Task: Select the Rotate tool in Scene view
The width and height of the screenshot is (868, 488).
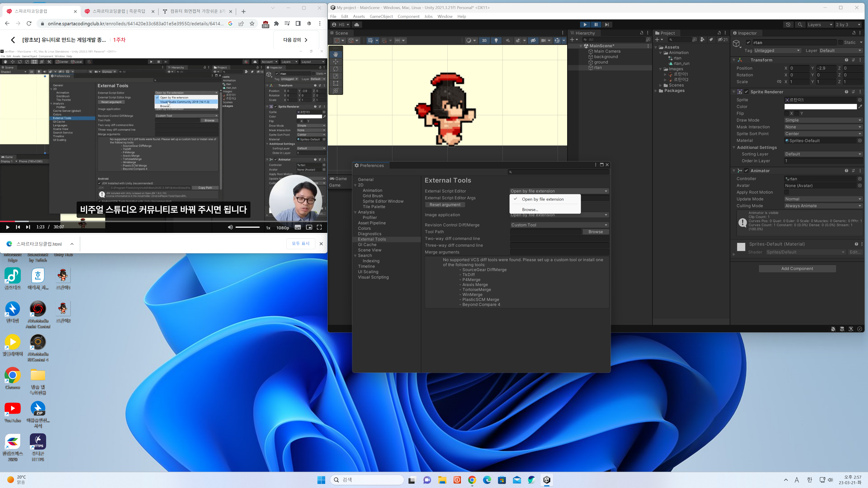Action: tap(336, 69)
